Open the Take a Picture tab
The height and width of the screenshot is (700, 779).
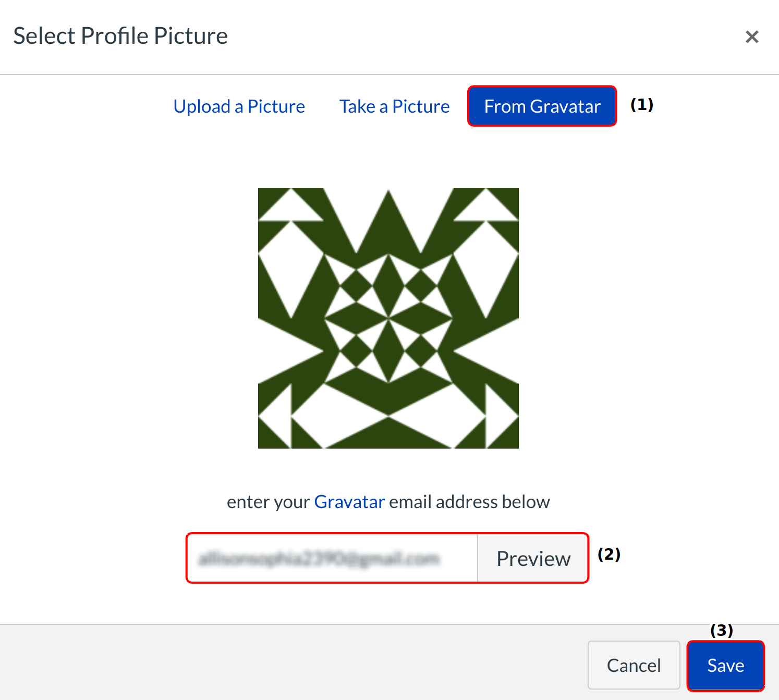[x=394, y=106]
